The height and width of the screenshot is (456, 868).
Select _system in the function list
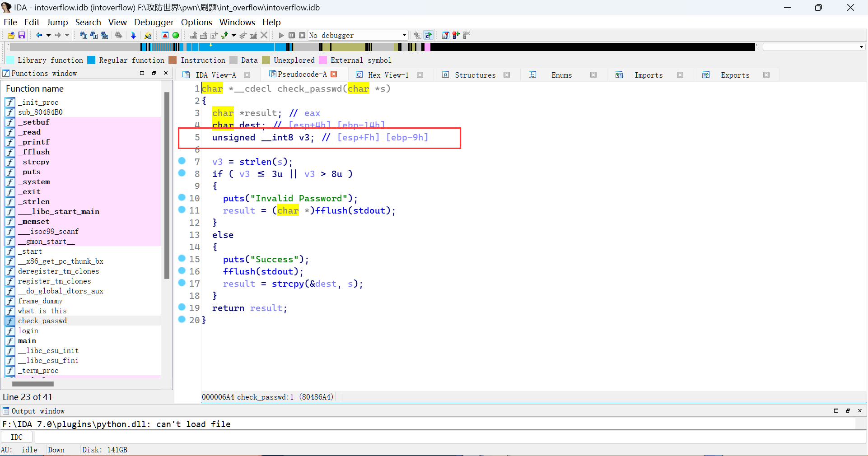click(34, 182)
